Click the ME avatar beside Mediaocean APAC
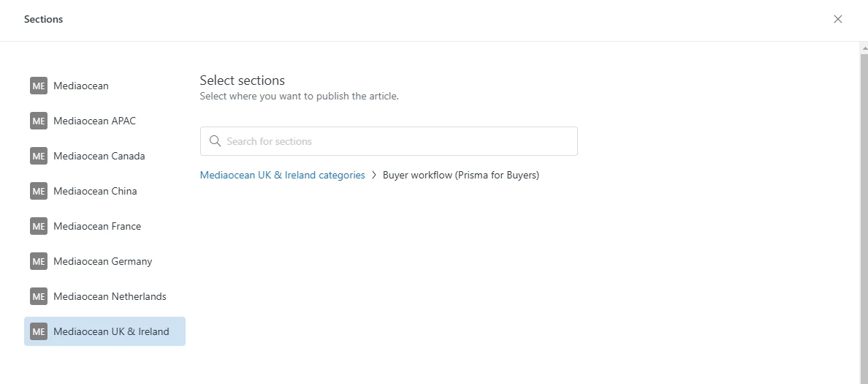This screenshot has width=868, height=384. [39, 121]
